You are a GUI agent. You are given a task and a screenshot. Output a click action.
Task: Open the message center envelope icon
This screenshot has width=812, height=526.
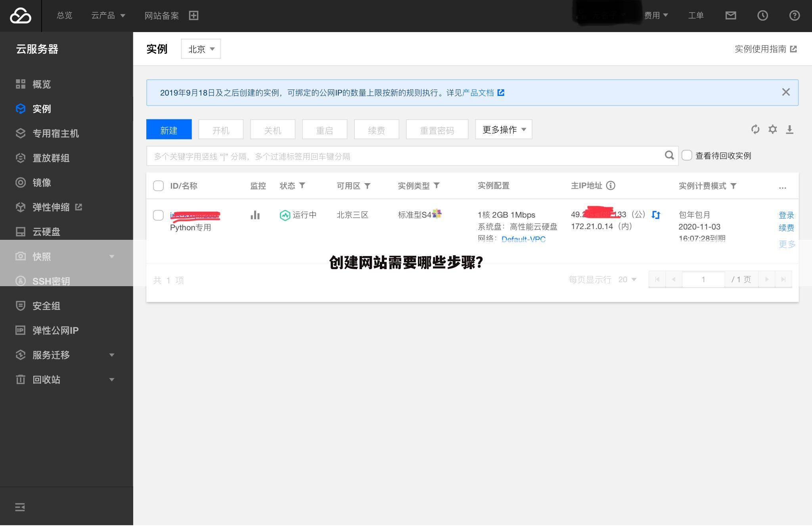coord(731,15)
